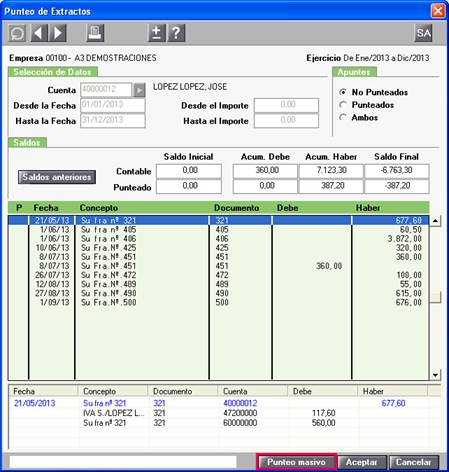
Task: Click detail date 21/05/2013
Action: [34, 403]
